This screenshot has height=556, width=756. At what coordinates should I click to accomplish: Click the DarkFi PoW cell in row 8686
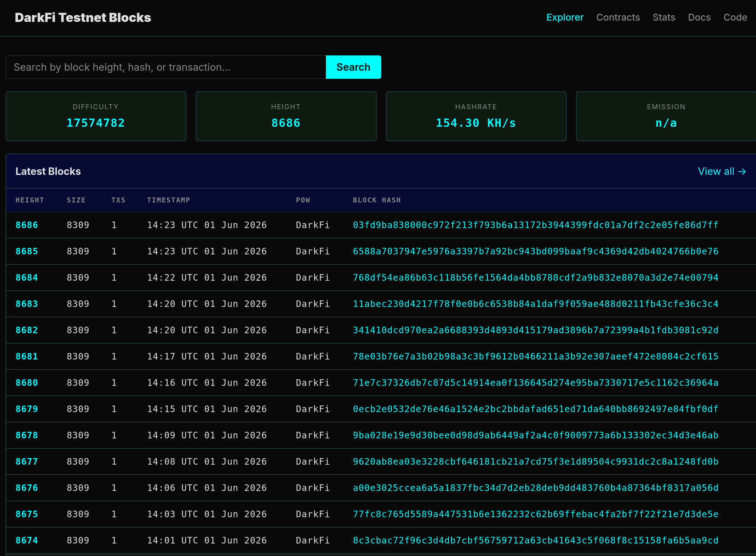pyautogui.click(x=312, y=225)
